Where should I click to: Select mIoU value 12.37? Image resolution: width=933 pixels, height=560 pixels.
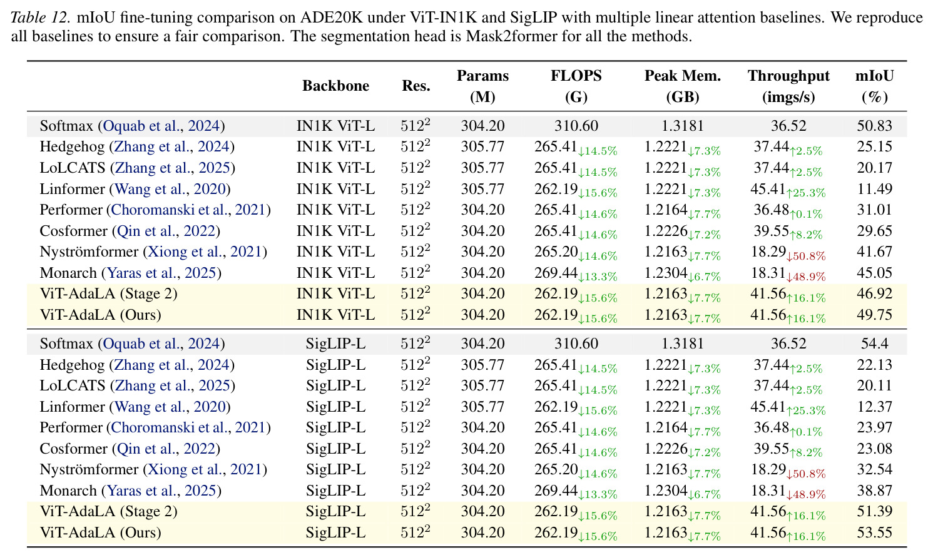click(875, 407)
